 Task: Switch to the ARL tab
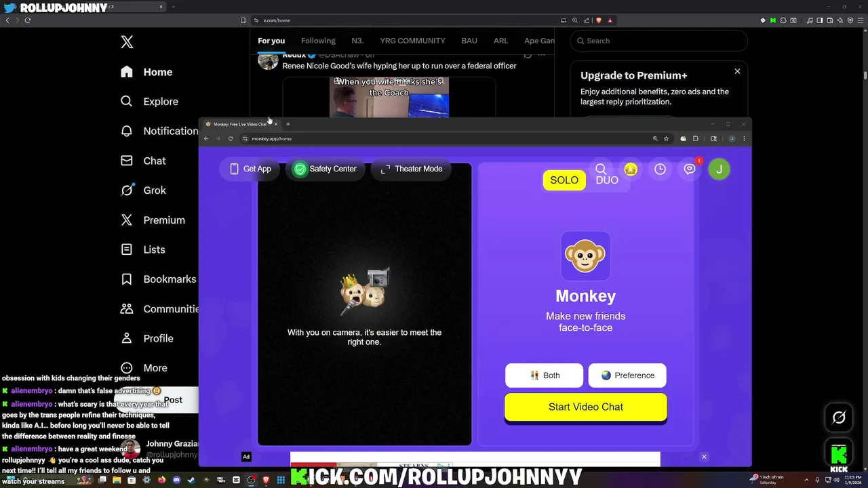pos(500,41)
